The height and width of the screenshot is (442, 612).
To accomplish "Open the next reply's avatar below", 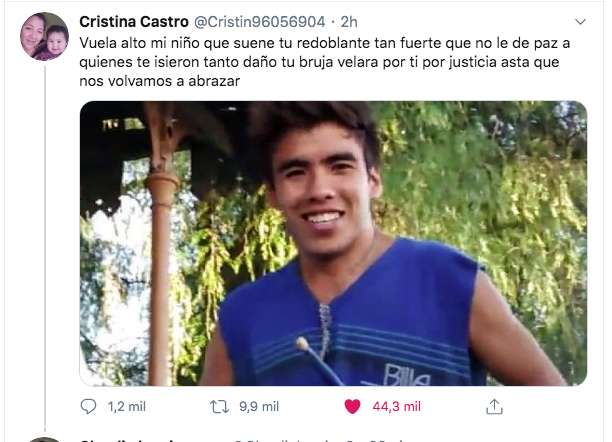I will [x=44, y=440].
